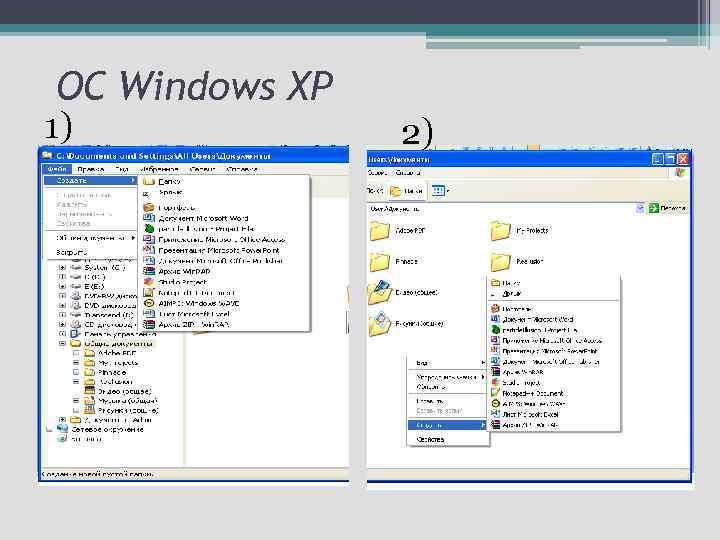Pick Архив ZIP WinRAR icon in File menu's Create submenu
The width and height of the screenshot is (720, 540).
[x=149, y=324]
